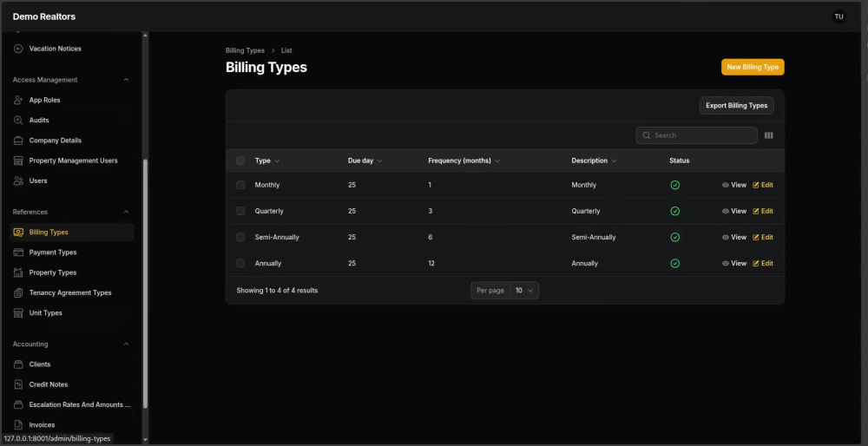Open the Users menu item
The height and width of the screenshot is (446, 868).
point(72,181)
